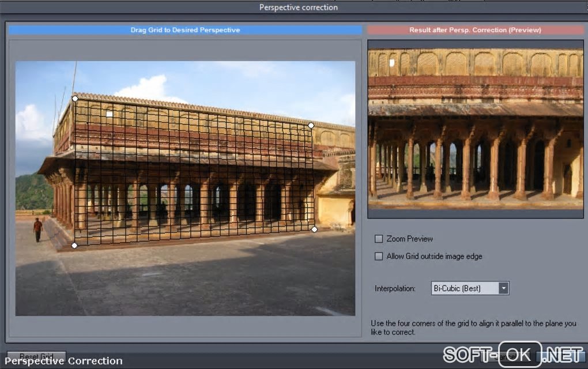Image resolution: width=588 pixels, height=369 pixels.
Task: Click the Perspective correction title bar text
Action: (299, 7)
